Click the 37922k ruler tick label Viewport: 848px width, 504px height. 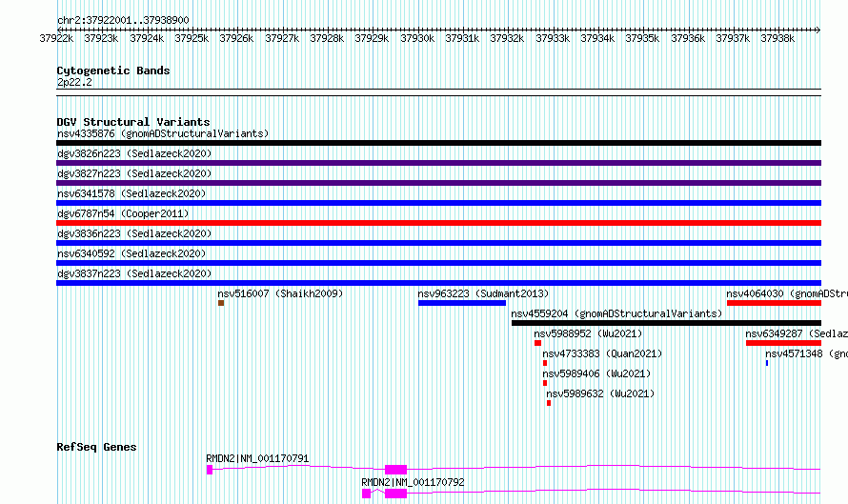[56, 38]
